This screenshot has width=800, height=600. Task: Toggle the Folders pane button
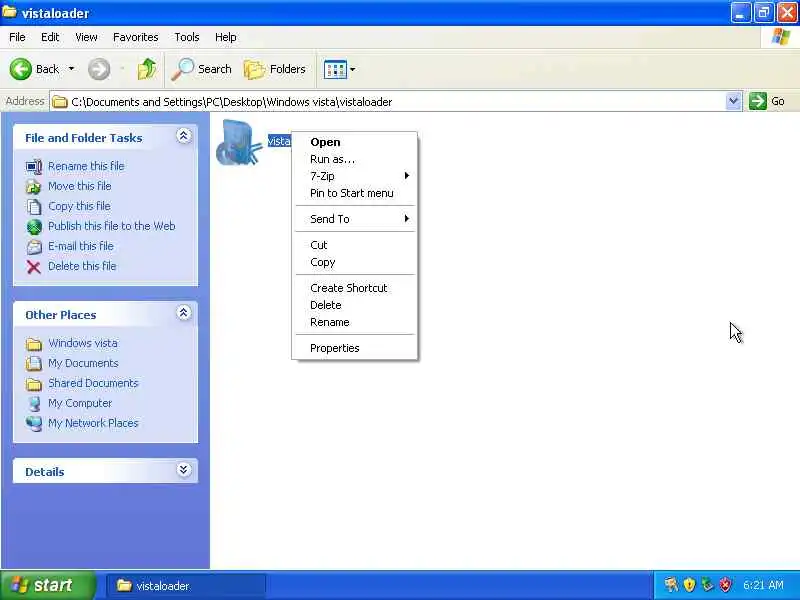click(274, 69)
